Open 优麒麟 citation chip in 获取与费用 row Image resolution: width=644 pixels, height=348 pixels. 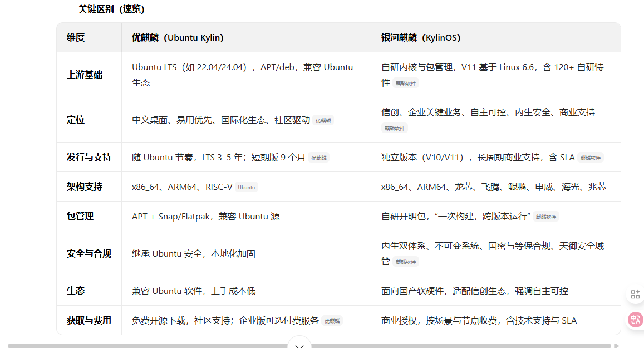332,321
